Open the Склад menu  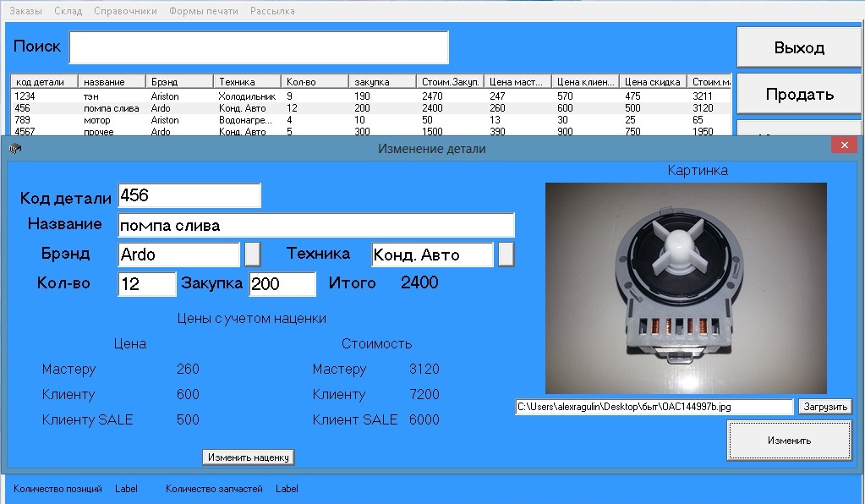[68, 11]
